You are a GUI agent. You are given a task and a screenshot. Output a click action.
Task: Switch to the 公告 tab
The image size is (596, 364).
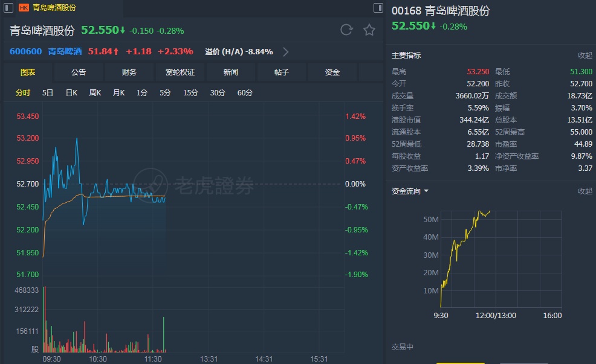79,72
